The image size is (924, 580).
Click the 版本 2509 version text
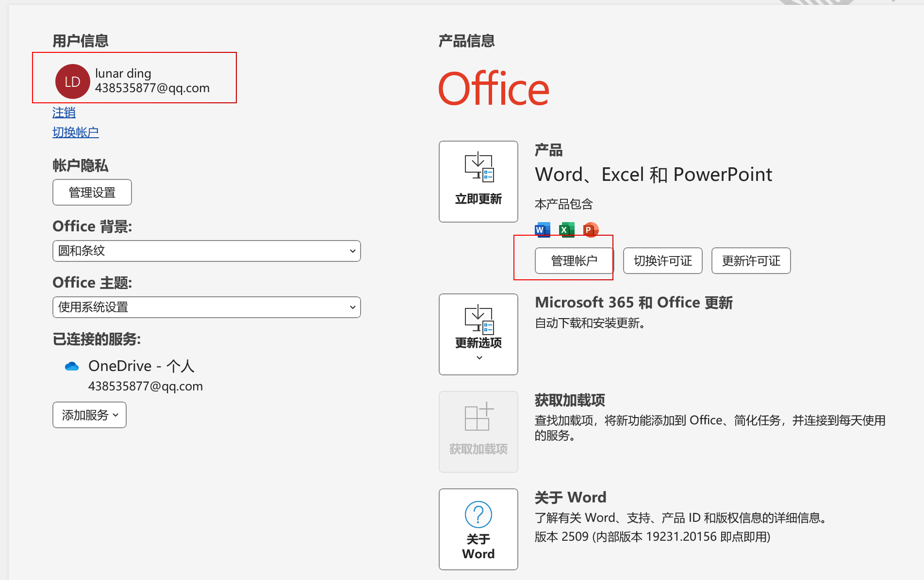pos(653,537)
